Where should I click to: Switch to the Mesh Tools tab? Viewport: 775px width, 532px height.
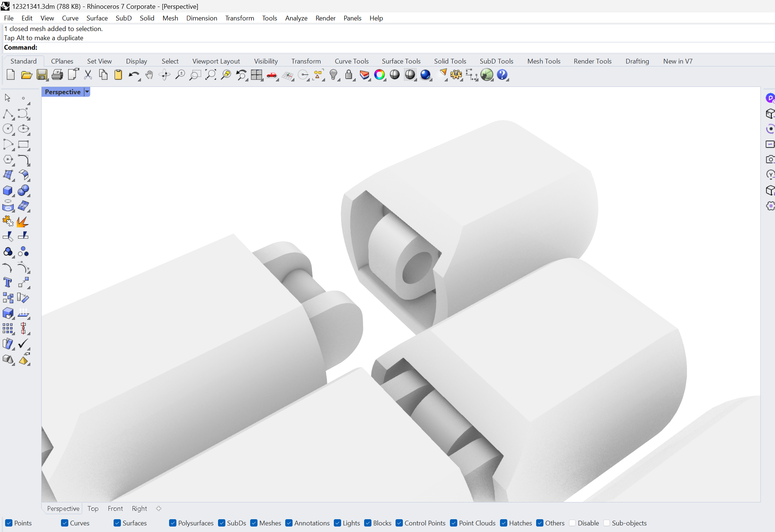click(543, 61)
